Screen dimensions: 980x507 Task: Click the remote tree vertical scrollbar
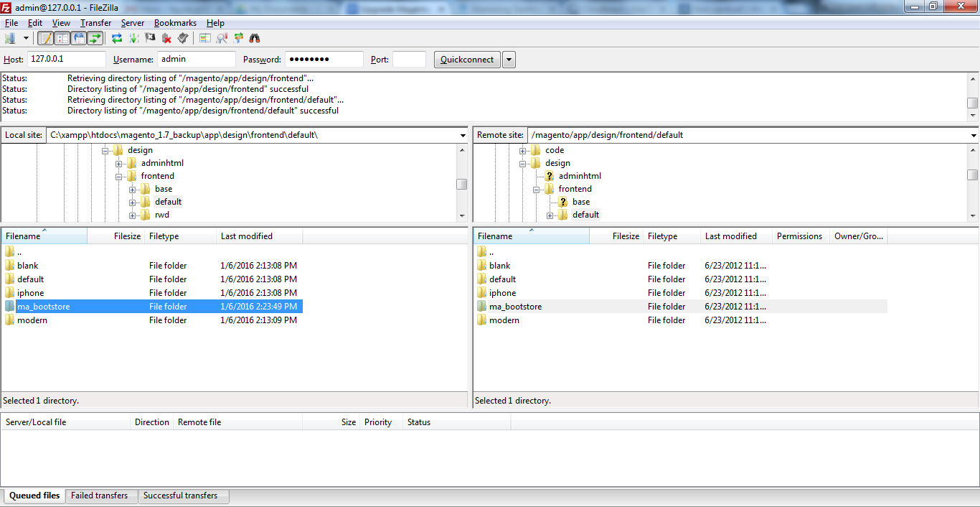point(972,182)
